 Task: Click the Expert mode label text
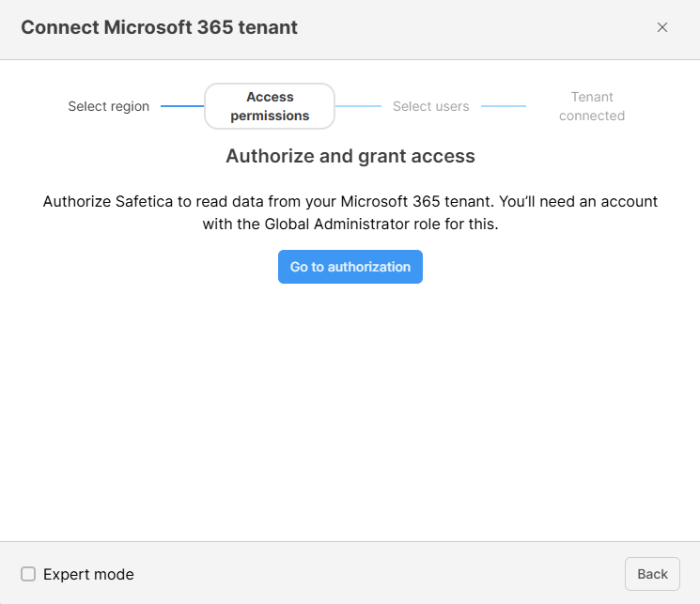tap(88, 574)
